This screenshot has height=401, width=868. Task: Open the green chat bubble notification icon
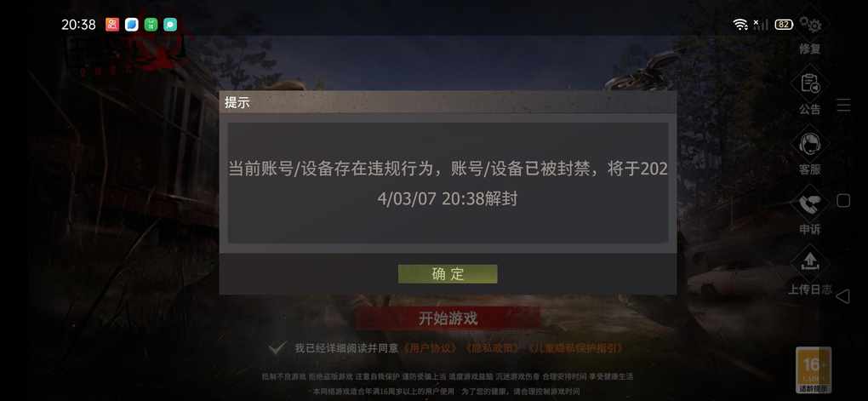(170, 25)
